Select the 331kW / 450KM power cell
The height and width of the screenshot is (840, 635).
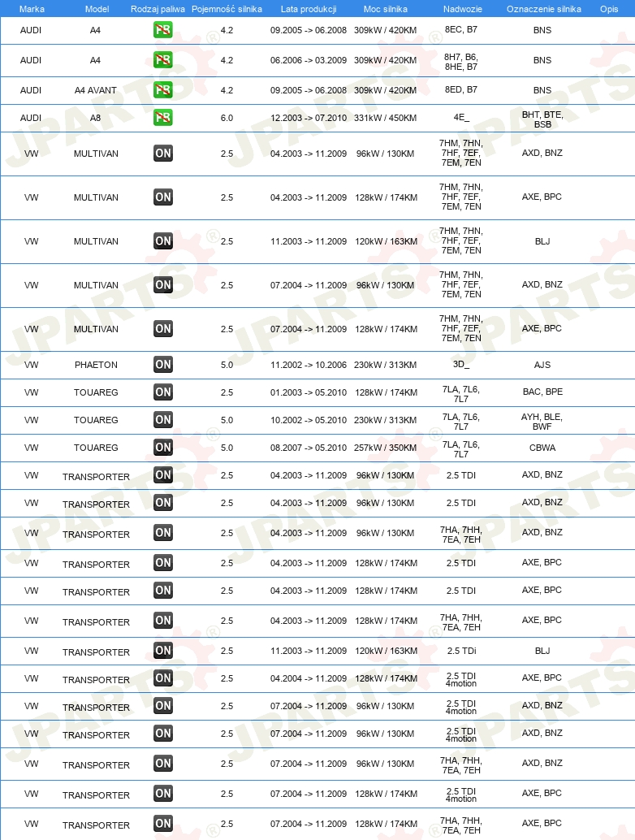(x=385, y=118)
